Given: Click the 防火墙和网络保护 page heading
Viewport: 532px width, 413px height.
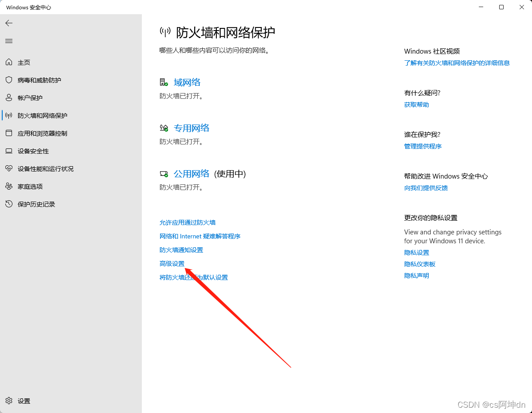Looking at the screenshot, I should coord(226,32).
